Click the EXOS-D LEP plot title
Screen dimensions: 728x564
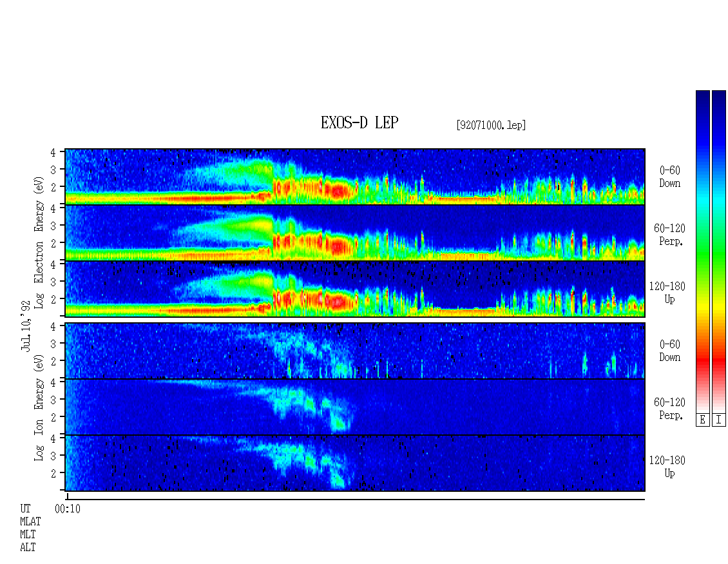(359, 123)
